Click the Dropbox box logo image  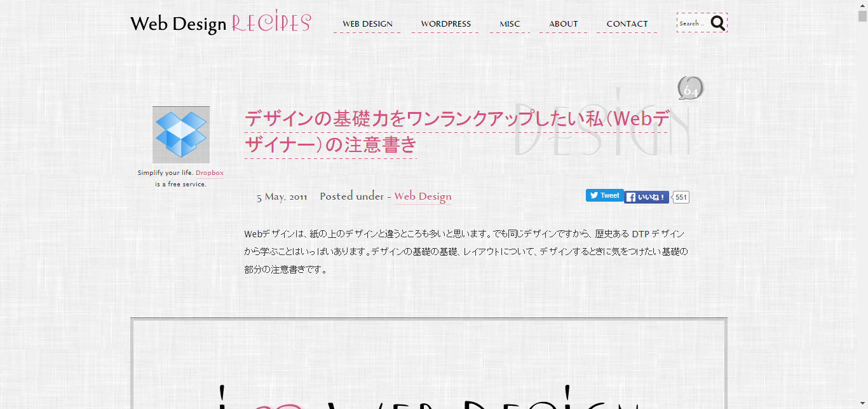(x=181, y=134)
